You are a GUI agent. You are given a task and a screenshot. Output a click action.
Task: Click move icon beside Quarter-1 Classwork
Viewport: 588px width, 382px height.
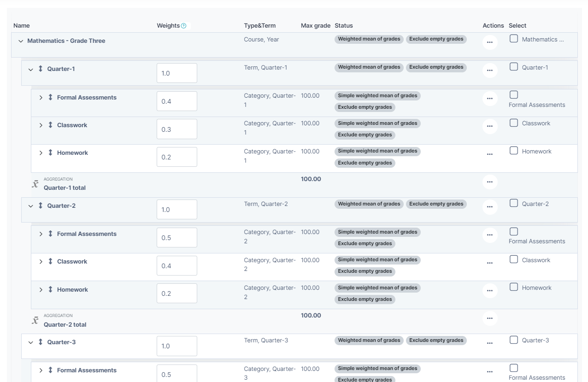click(x=51, y=125)
